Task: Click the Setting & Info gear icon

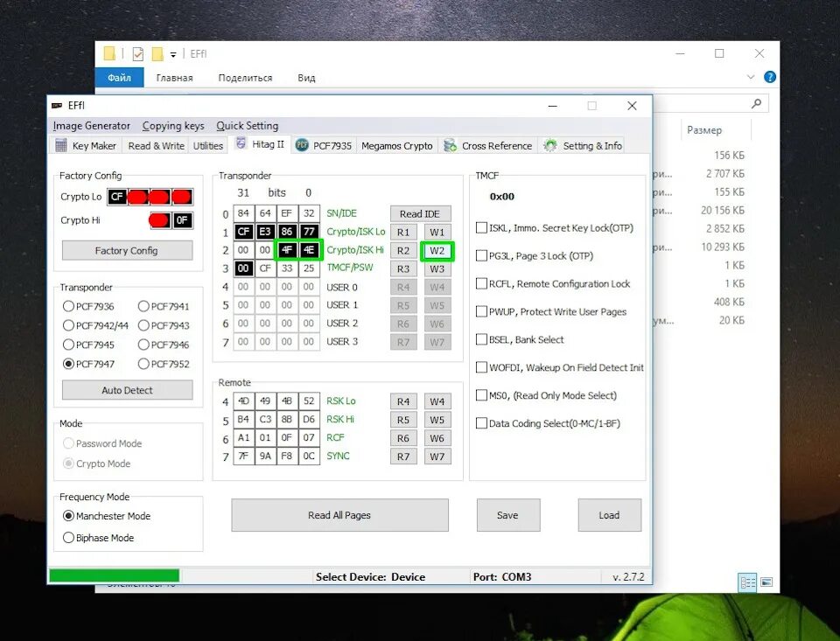Action: tap(550, 146)
